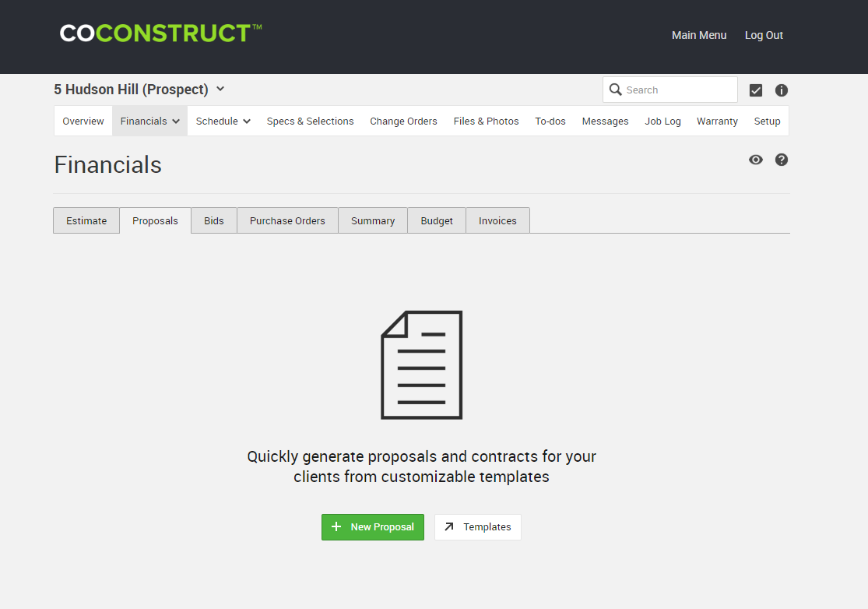This screenshot has width=868, height=609.
Task: Toggle the eye visibility icon
Action: click(x=756, y=160)
